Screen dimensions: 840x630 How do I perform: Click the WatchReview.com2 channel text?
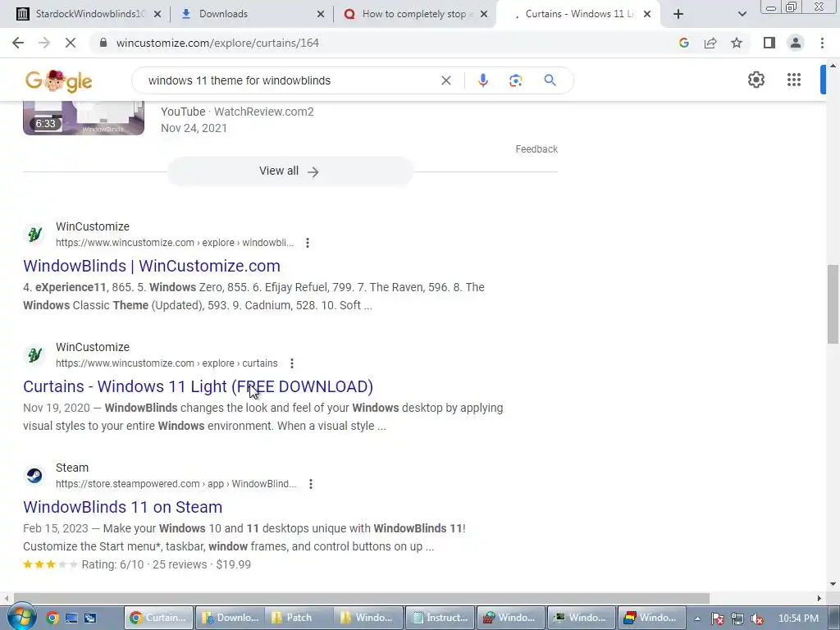264,112
